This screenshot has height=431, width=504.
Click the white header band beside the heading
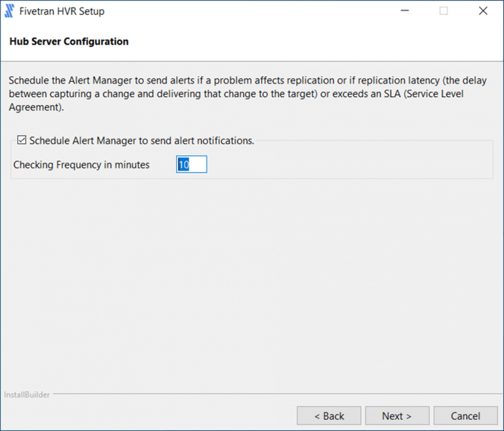point(315,41)
